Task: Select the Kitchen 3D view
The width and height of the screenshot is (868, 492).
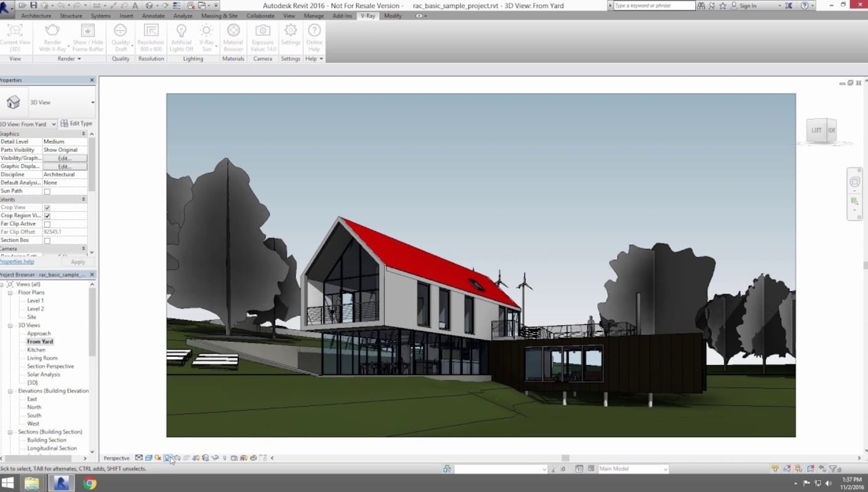Action: (36, 350)
